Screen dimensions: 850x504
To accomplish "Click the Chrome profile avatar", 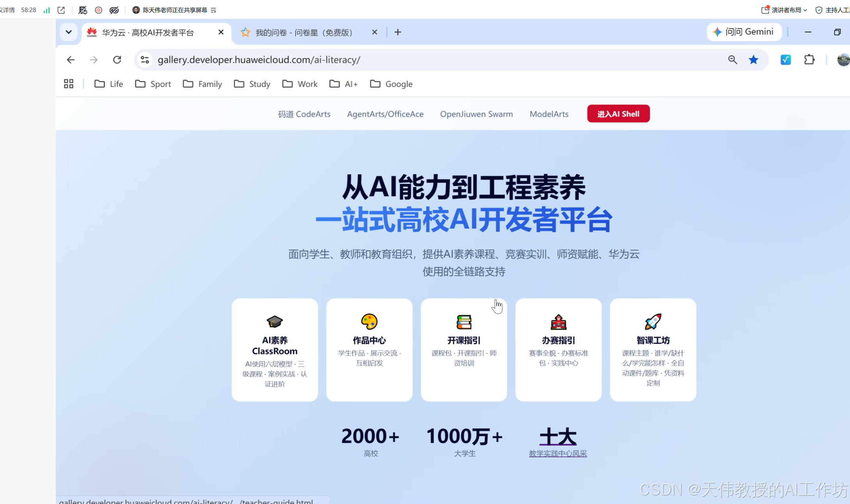I will [843, 60].
